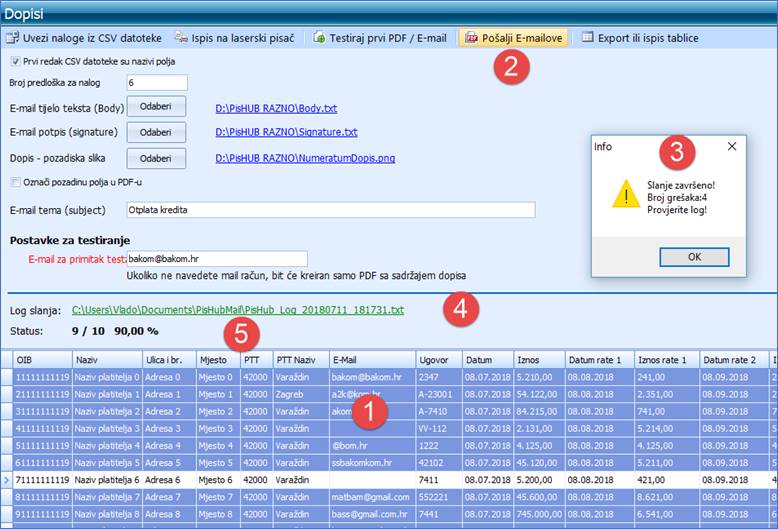
Task: Click the Iznos column header
Action: (539, 360)
